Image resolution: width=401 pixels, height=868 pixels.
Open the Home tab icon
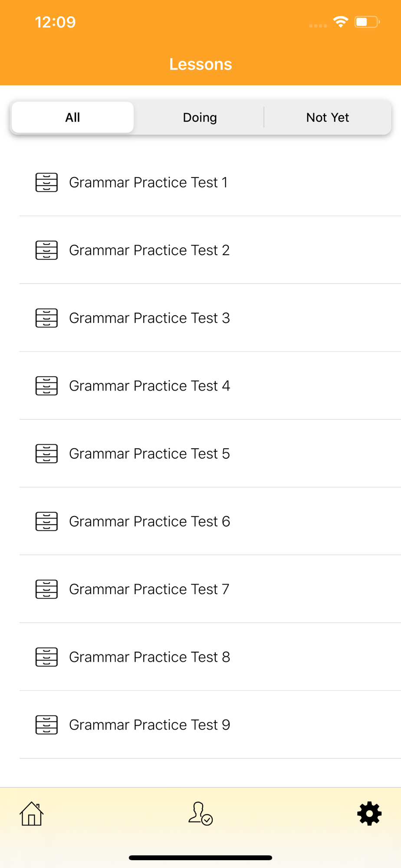(32, 813)
